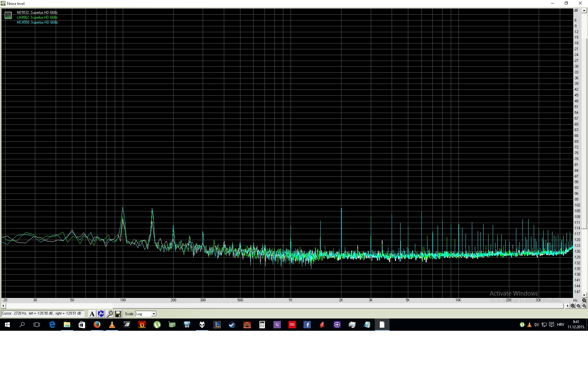Click the last magnifier icon beside the scrollbar
588x392 pixels.
584,306
